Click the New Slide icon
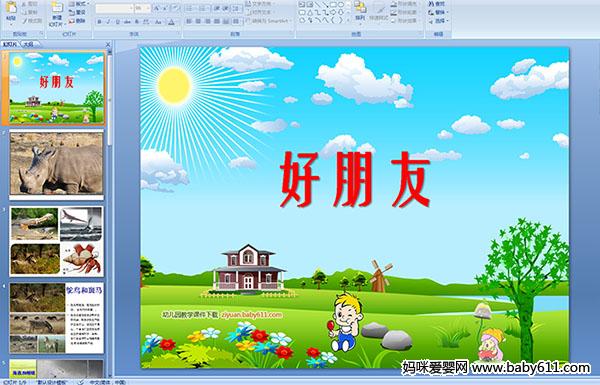The height and width of the screenshot is (385, 600). point(57,8)
